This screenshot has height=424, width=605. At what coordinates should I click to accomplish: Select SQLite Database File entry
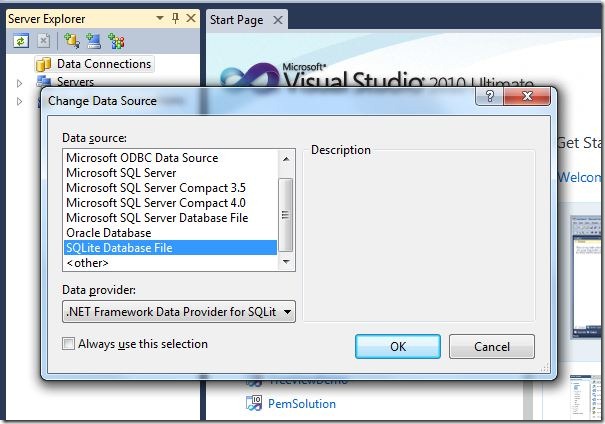[x=170, y=248]
